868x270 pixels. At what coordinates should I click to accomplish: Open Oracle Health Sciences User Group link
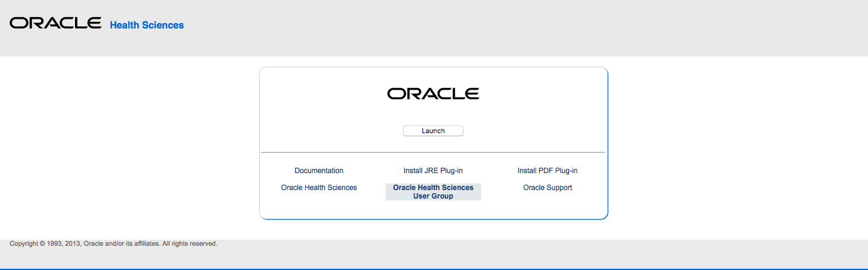[433, 192]
